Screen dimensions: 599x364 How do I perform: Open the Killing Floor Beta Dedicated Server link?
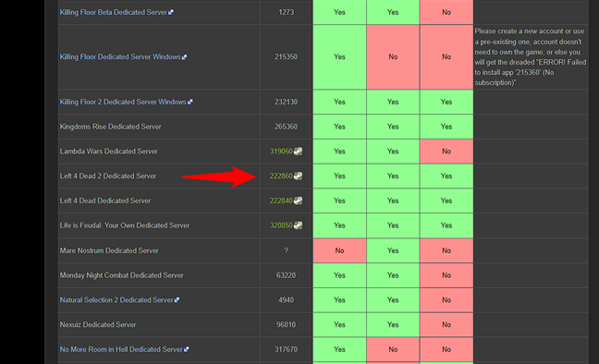(x=114, y=12)
